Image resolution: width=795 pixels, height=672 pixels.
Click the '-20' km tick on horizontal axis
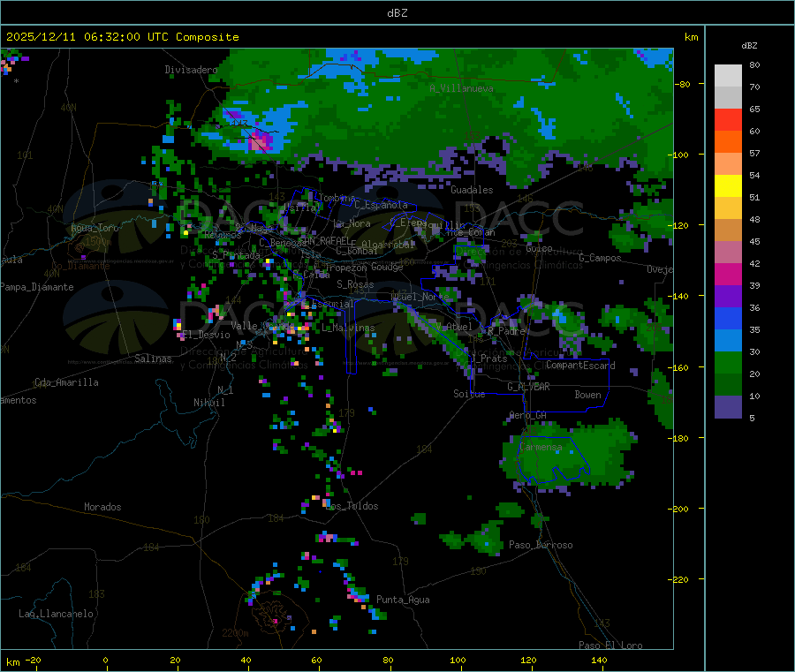(x=34, y=661)
